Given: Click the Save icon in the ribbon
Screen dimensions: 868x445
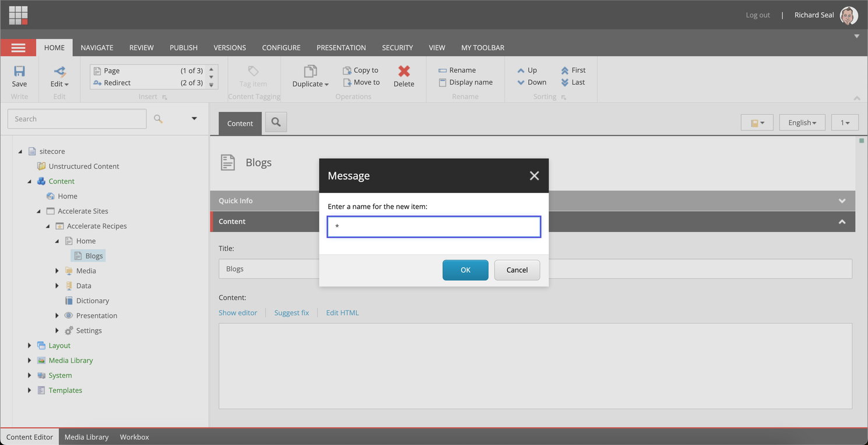Looking at the screenshot, I should coord(19,72).
